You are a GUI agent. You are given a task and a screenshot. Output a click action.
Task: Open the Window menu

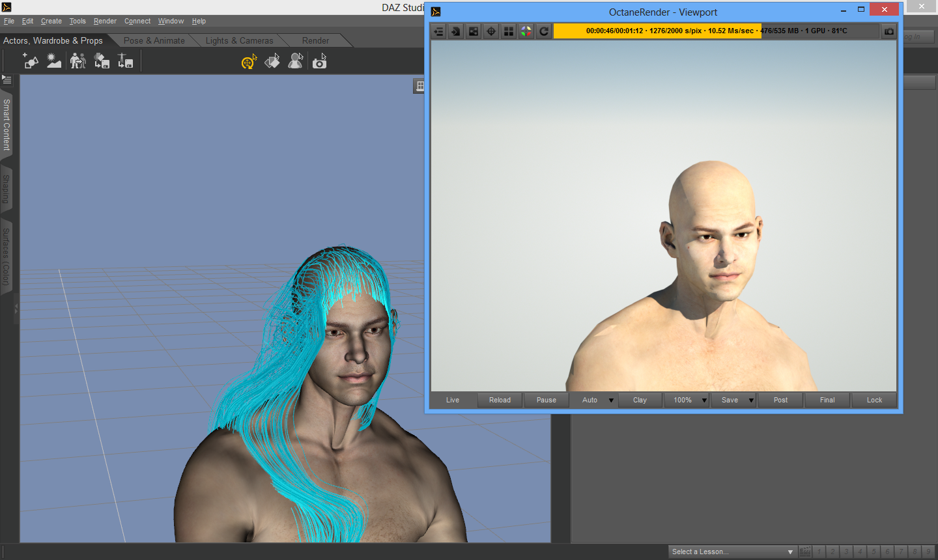click(171, 21)
